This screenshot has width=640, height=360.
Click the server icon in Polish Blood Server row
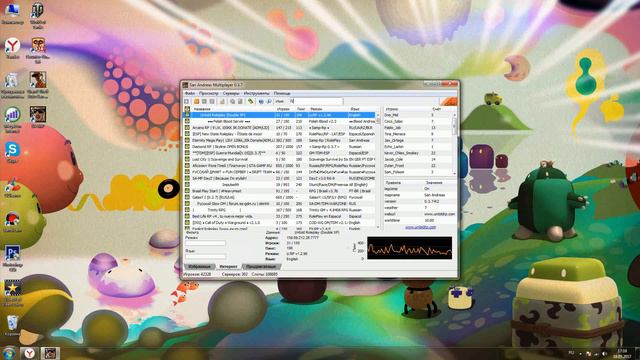point(187,121)
